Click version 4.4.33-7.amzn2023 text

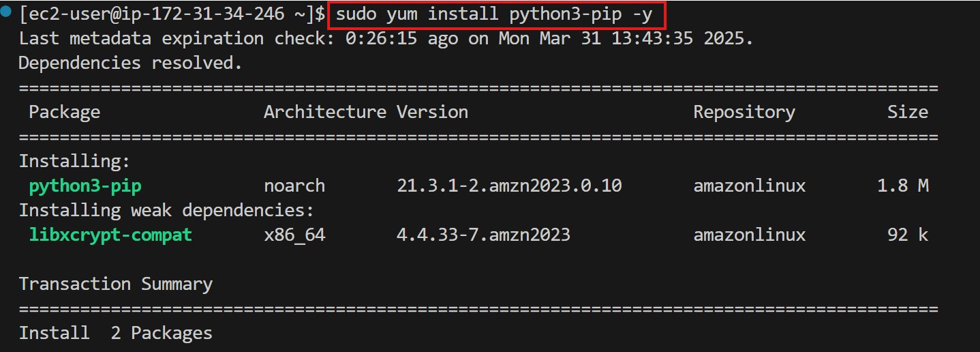coord(483,235)
